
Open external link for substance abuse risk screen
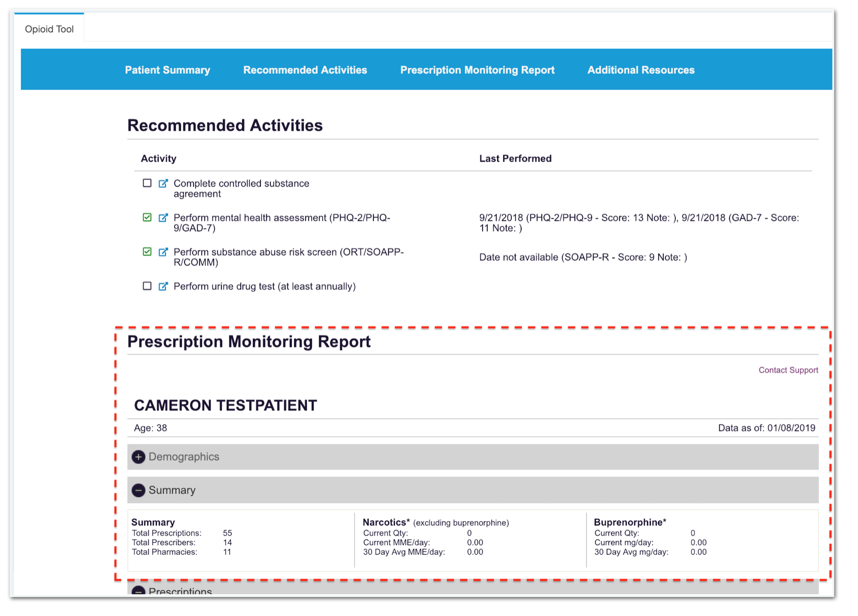tap(163, 252)
